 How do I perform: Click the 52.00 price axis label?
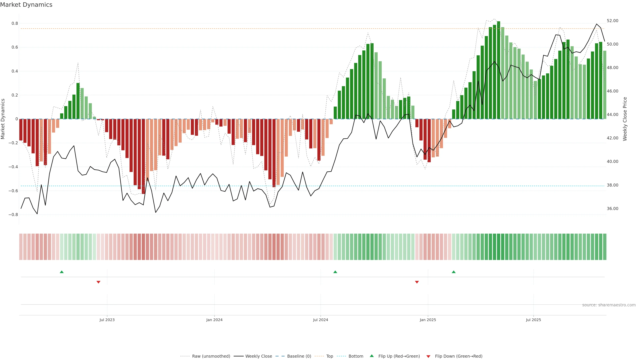[612, 21]
